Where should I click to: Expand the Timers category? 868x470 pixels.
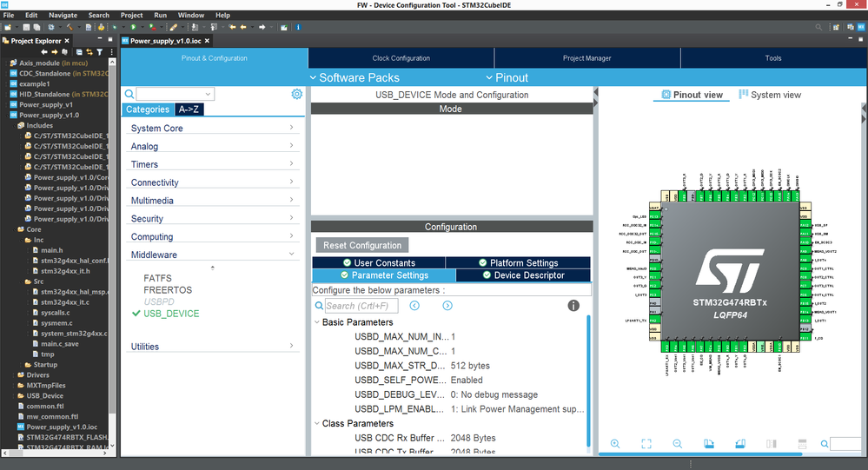pyautogui.click(x=213, y=164)
